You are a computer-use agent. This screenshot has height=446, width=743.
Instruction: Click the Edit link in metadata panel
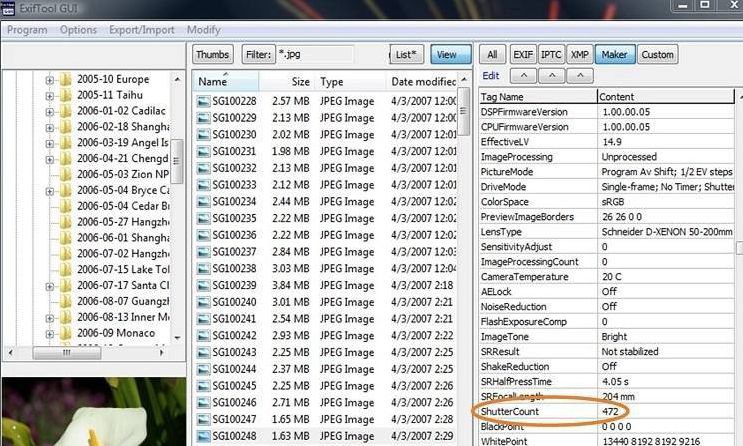tap(490, 76)
